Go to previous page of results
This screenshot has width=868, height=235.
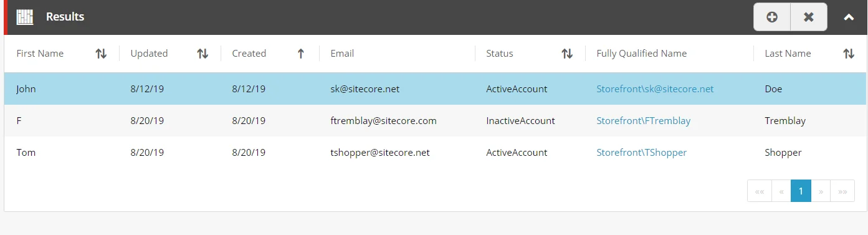pos(781,191)
